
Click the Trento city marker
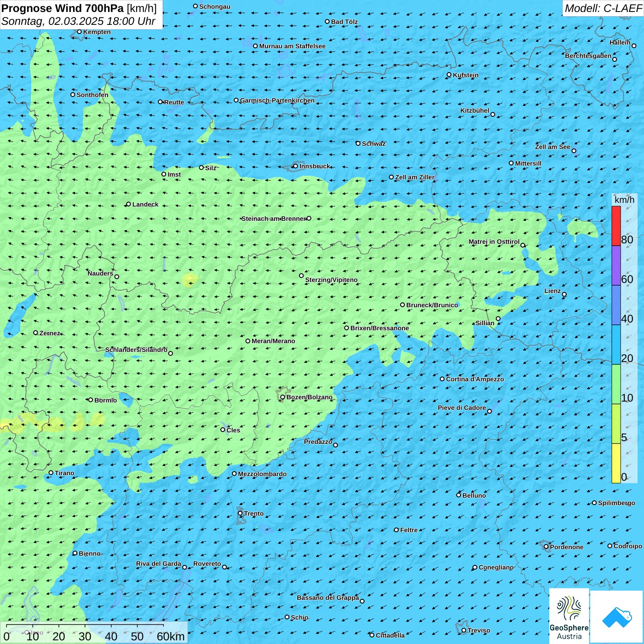pos(240,513)
